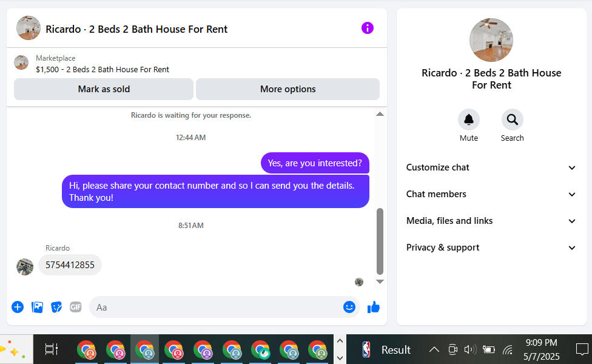Choose a GIF icon
The width and height of the screenshot is (592, 364).
point(75,307)
